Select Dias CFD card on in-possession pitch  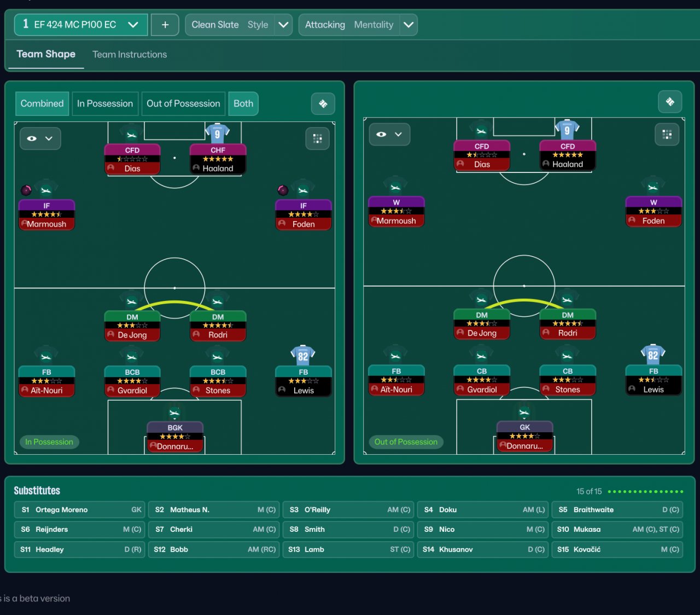pyautogui.click(x=132, y=159)
